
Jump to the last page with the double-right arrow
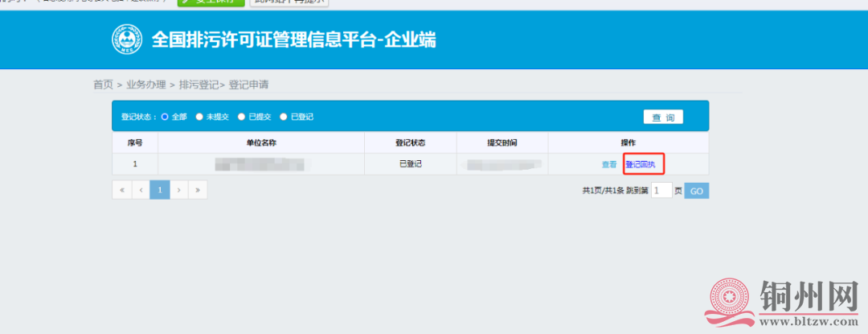tap(198, 190)
